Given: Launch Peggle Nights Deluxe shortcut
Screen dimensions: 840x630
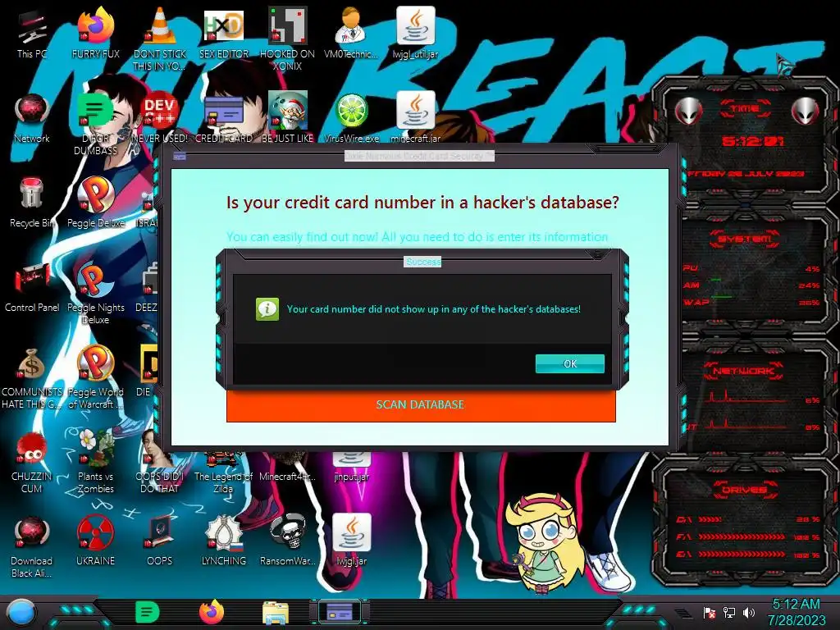Looking at the screenshot, I should click(x=96, y=293).
